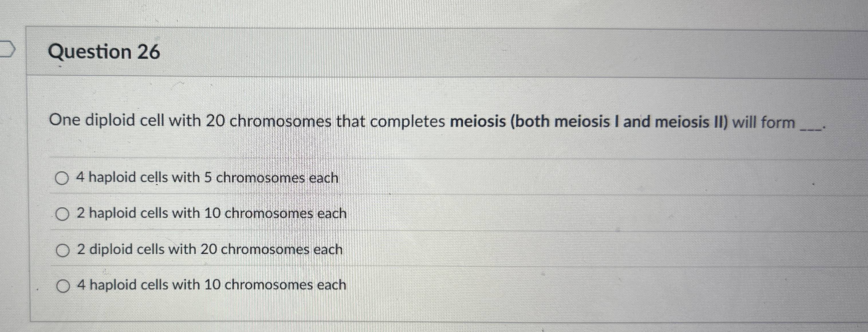The width and height of the screenshot is (868, 332).
Task: Click the option text 4 haploid cells with 5 chromosomes
Action: coord(207,177)
